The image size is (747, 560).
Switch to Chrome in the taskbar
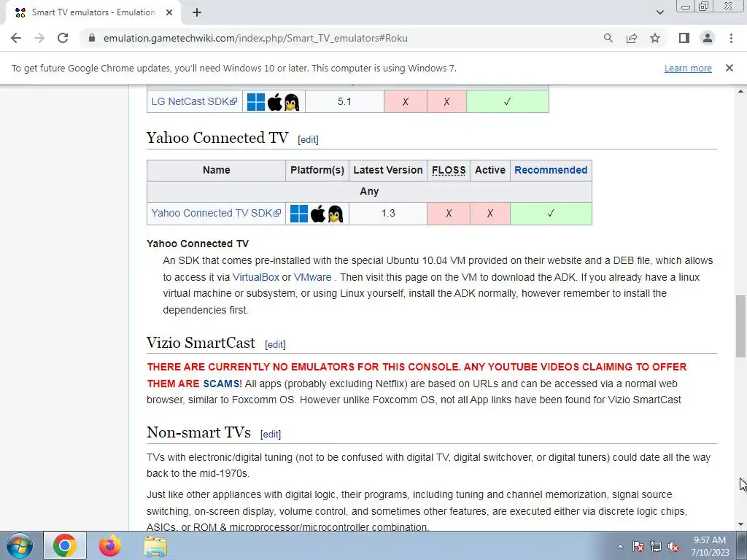tap(65, 545)
